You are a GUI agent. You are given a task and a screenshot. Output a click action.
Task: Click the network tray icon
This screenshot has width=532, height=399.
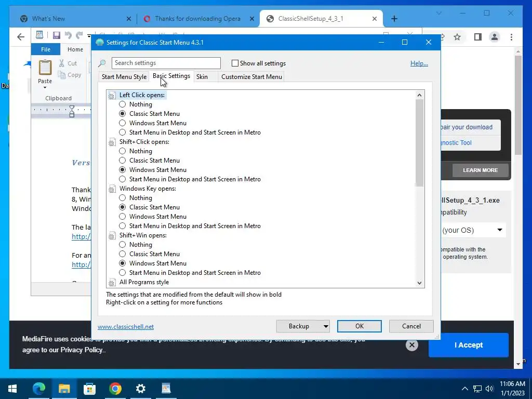click(477, 389)
